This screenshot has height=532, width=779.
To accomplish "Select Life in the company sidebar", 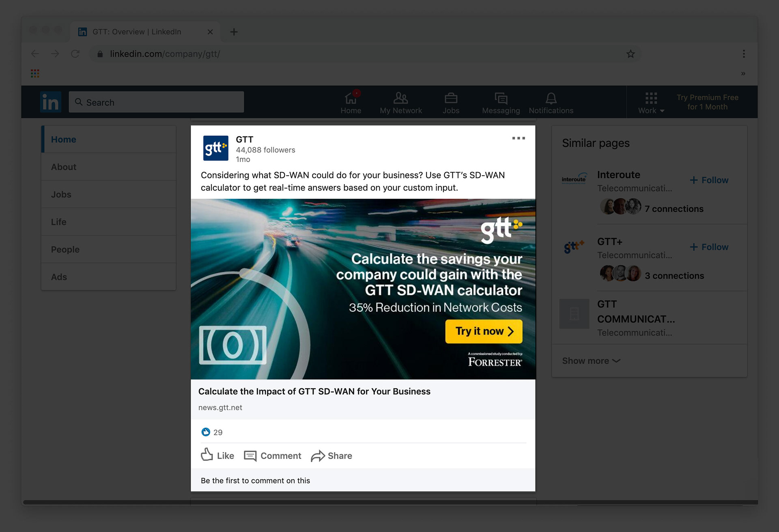I will [109, 222].
